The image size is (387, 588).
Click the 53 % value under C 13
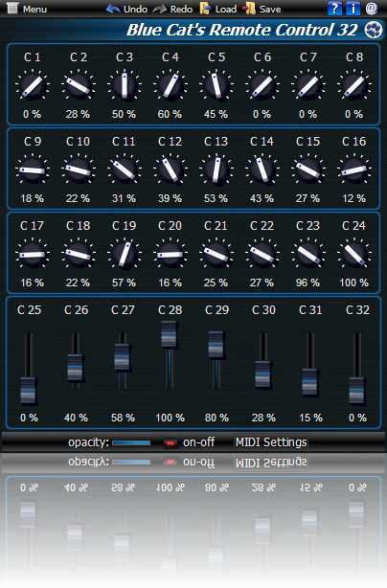coord(216,198)
